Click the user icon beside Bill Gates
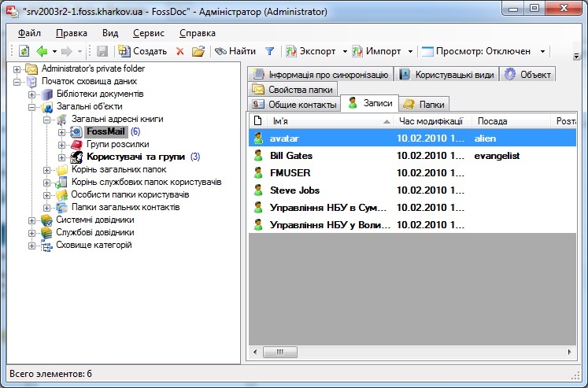 pos(258,155)
